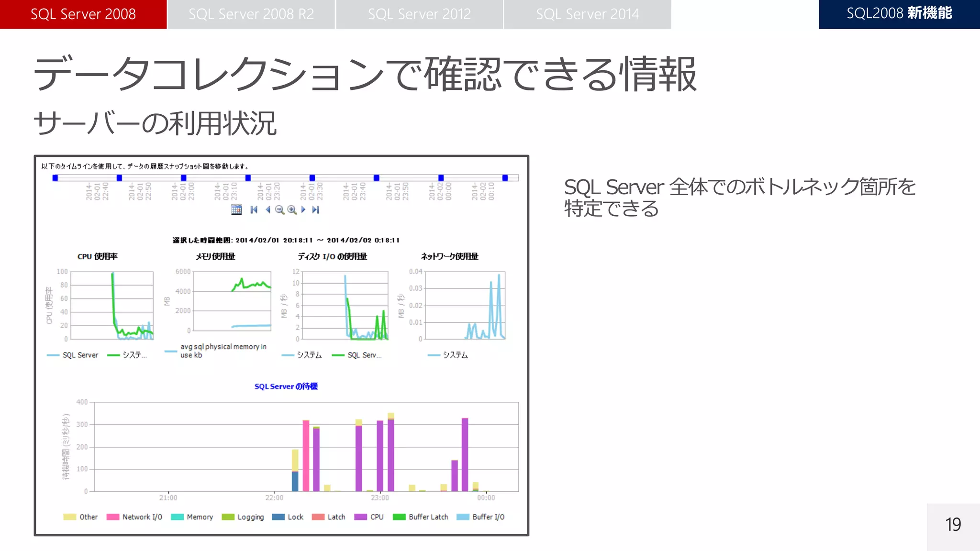Click the ディスク I/O の使用量 chart title
The width and height of the screenshot is (980, 551).
[332, 256]
